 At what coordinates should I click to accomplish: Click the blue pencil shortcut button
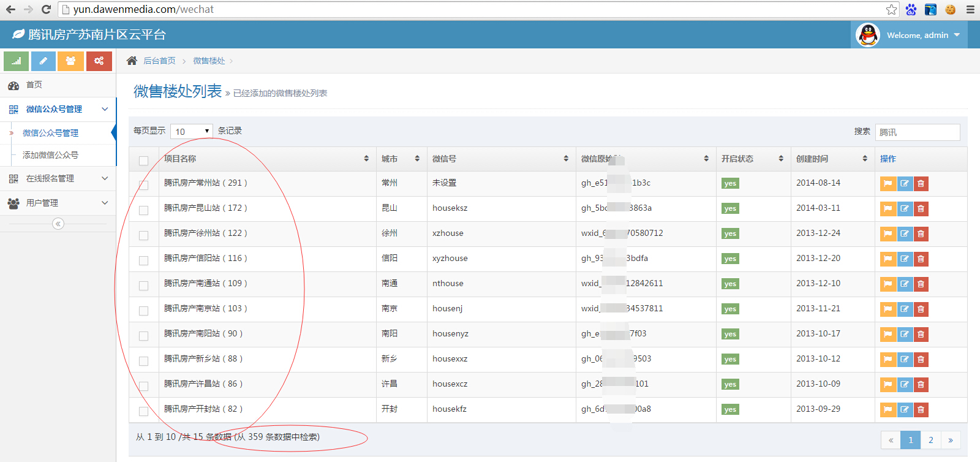[x=43, y=61]
